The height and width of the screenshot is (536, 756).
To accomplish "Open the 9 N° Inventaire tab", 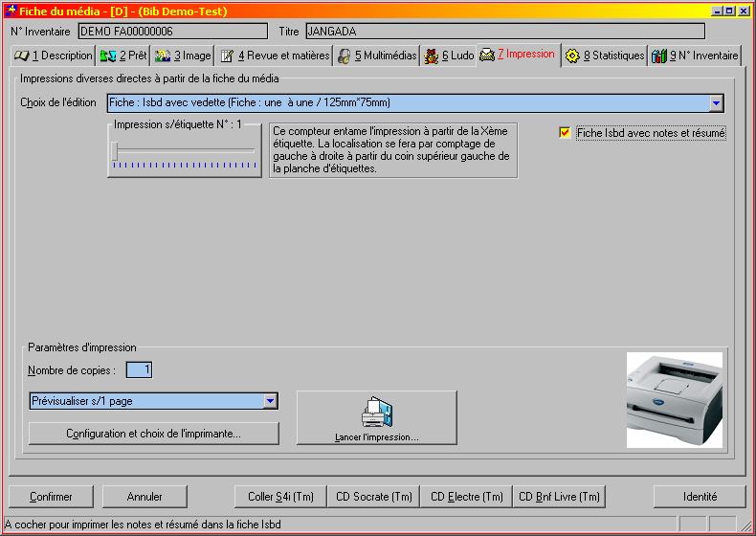I will [696, 56].
